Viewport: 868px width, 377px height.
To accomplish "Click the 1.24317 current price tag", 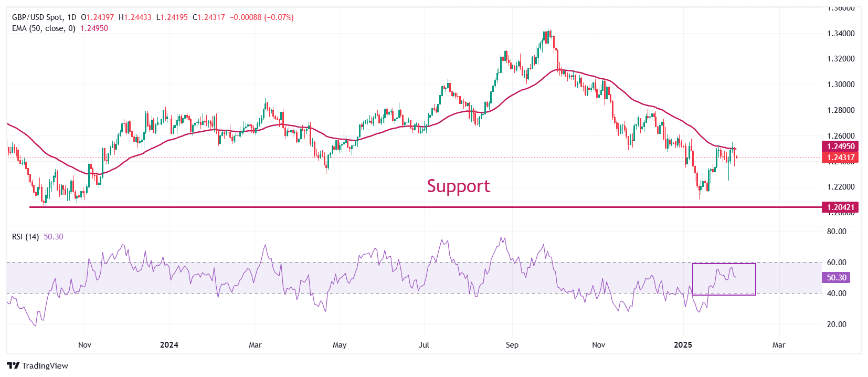I will tap(840, 157).
